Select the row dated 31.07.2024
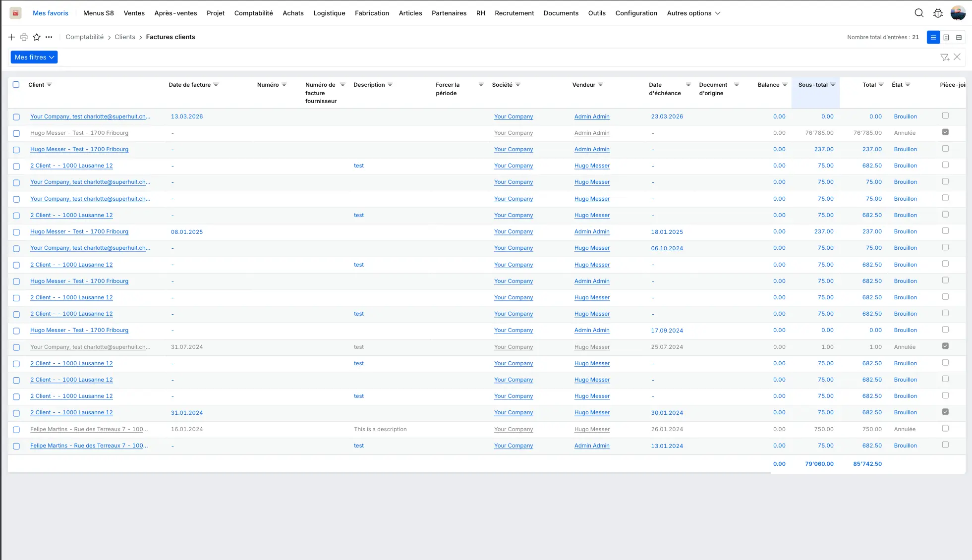This screenshot has width=972, height=560. (16, 347)
